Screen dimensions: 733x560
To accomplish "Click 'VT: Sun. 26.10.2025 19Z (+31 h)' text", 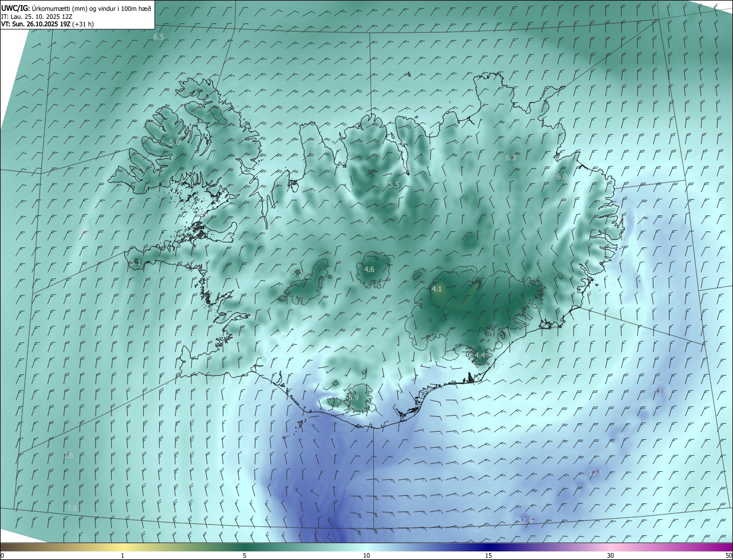I will [x=48, y=24].
